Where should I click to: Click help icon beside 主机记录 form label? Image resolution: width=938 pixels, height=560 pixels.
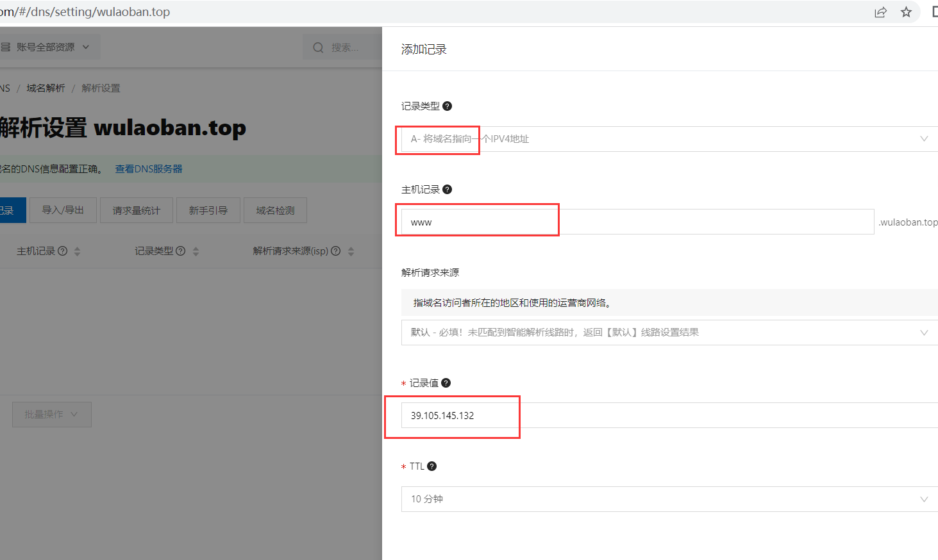point(448,190)
